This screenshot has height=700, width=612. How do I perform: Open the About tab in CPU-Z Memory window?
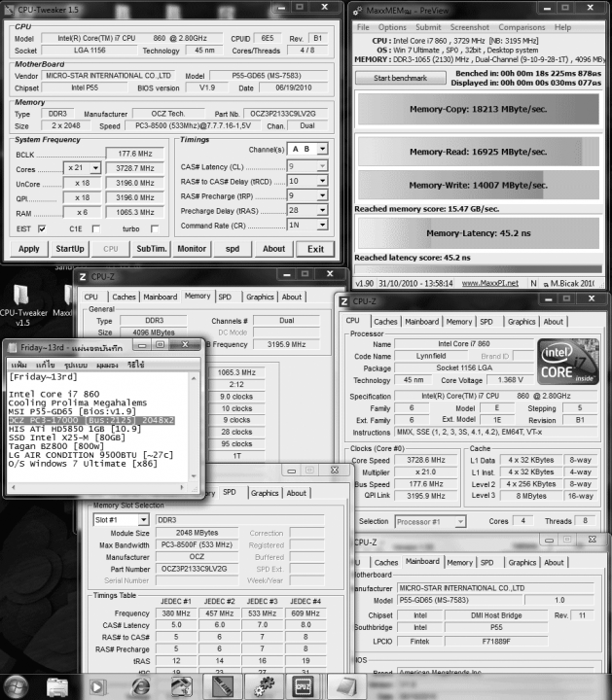pos(291,297)
